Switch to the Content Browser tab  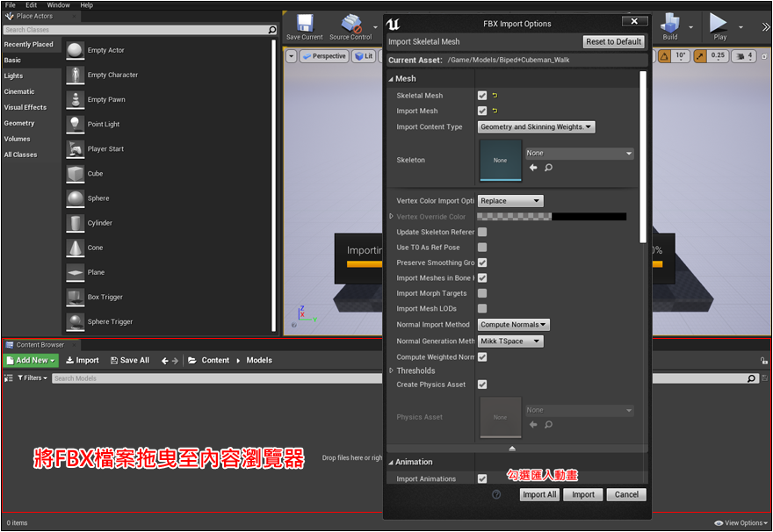pos(40,345)
